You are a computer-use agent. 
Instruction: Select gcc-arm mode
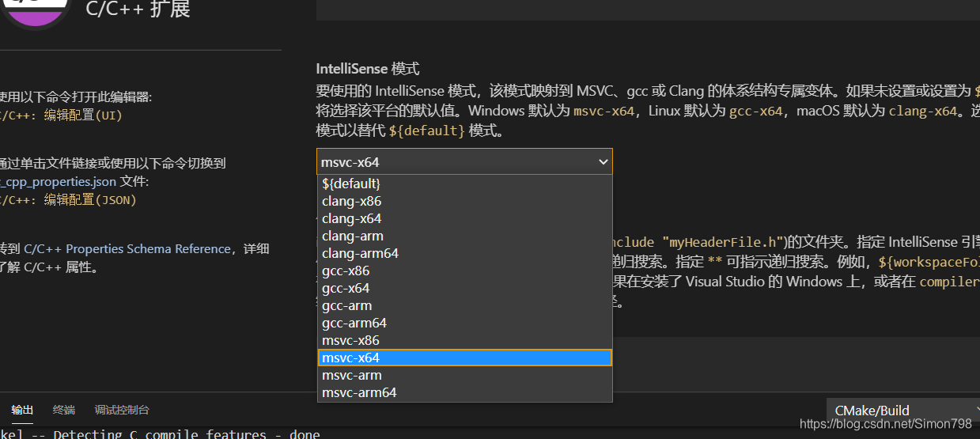pyautogui.click(x=465, y=305)
